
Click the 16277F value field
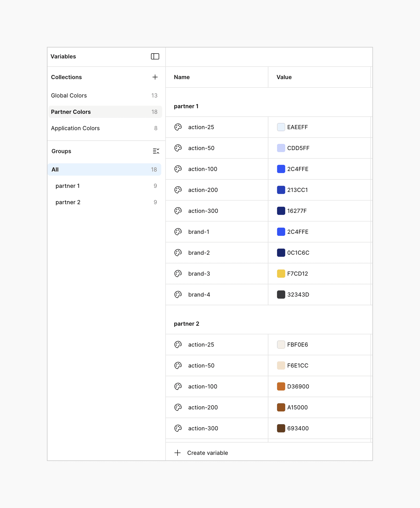[x=297, y=211]
